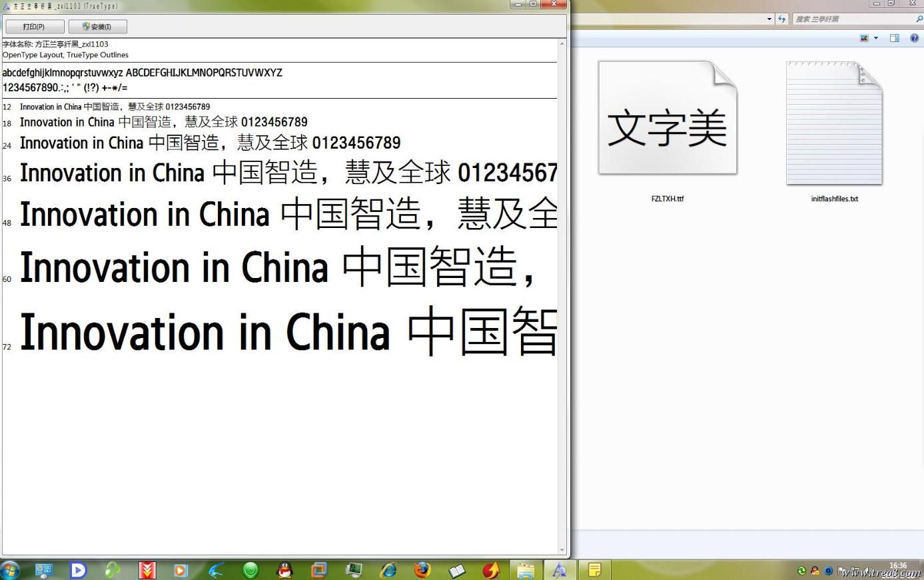The height and width of the screenshot is (580, 924).
Task: Close the font viewer window
Action: pos(554,4)
